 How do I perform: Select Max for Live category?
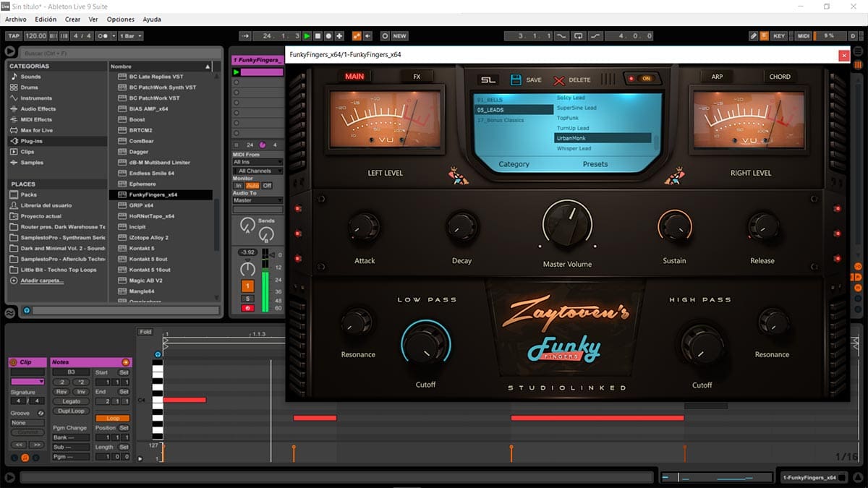tap(36, 130)
